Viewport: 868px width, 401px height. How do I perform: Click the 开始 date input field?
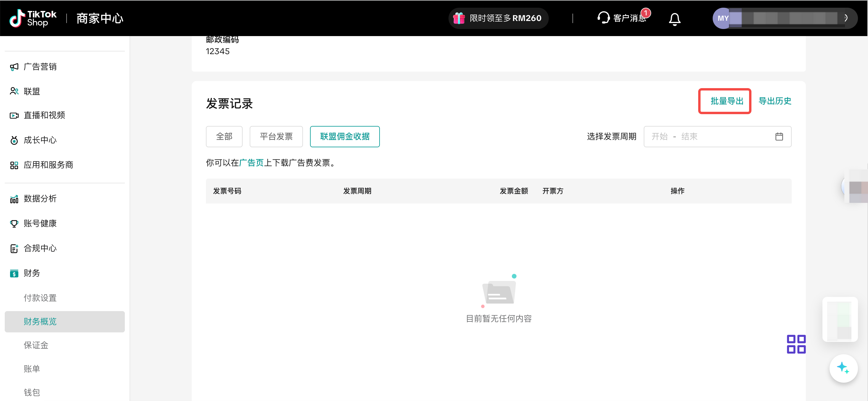pos(659,136)
